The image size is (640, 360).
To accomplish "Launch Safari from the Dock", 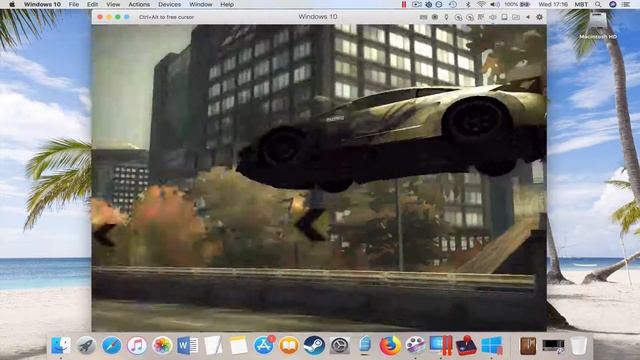I will tap(111, 345).
